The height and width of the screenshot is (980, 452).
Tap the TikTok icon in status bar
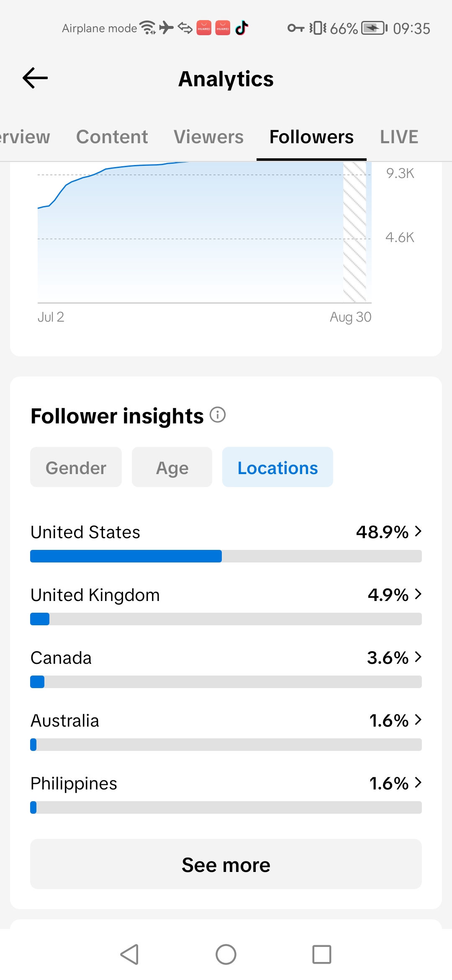coord(241,28)
